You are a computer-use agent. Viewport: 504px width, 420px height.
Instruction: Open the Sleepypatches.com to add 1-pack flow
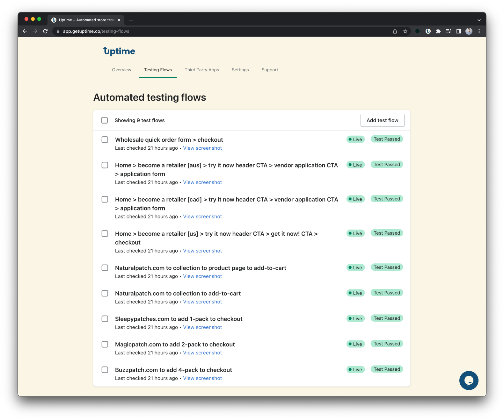[x=179, y=319]
